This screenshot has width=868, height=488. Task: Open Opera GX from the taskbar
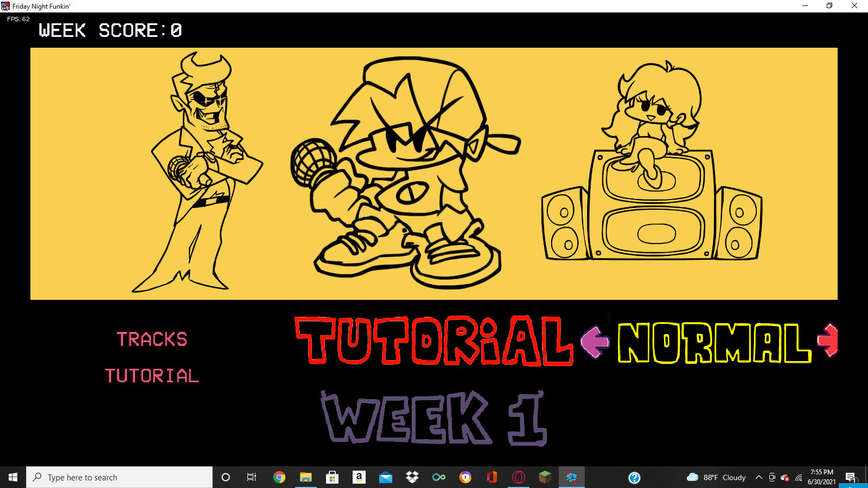click(x=518, y=477)
